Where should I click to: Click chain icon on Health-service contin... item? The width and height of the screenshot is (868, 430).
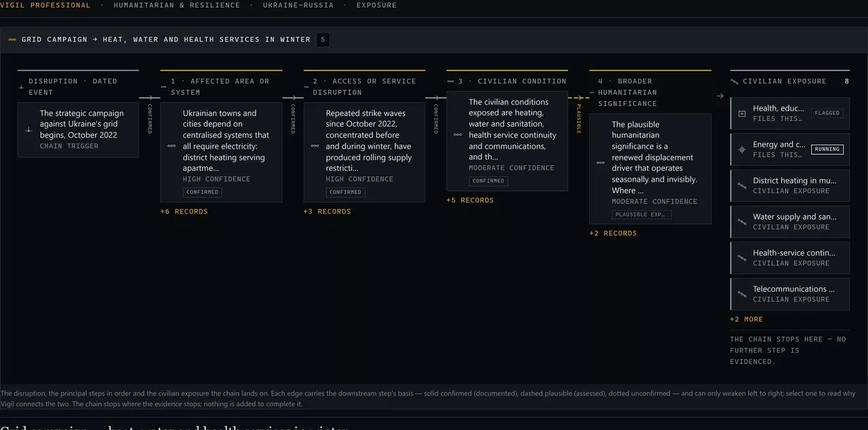(742, 258)
